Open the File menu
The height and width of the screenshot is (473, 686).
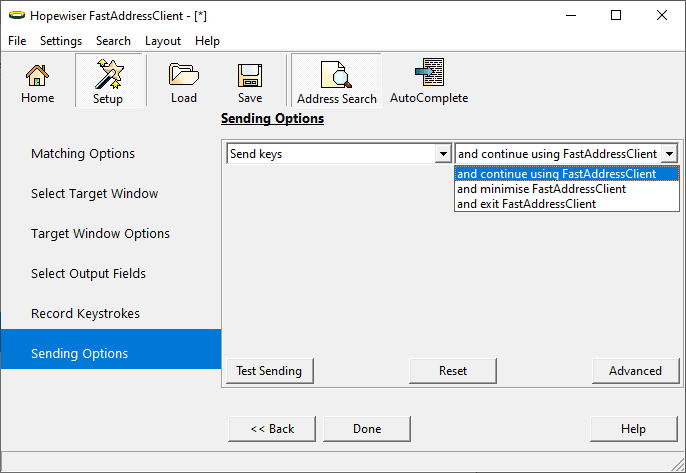click(x=17, y=41)
